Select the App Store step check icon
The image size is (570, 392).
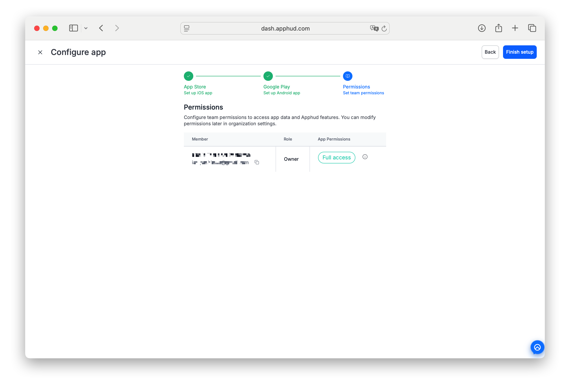(188, 76)
